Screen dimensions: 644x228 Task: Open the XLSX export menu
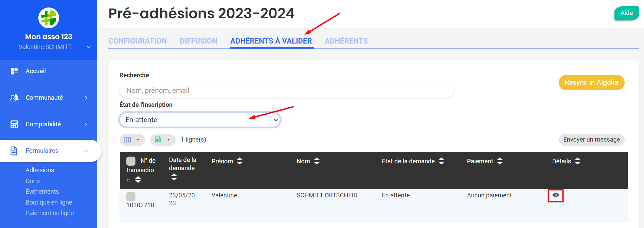(162, 140)
